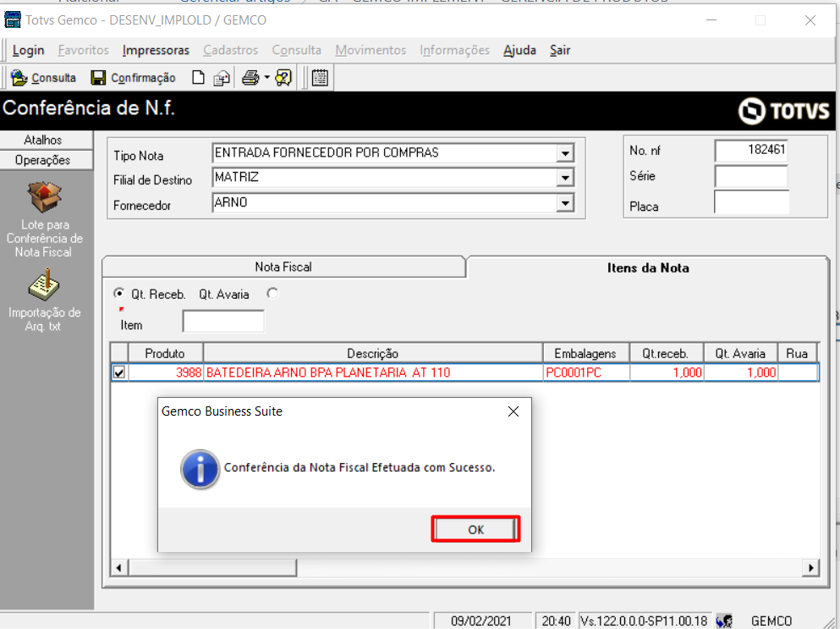Viewport: 840px width, 629px height.
Task: Expand the Tipo Nota dropdown
Action: point(565,153)
